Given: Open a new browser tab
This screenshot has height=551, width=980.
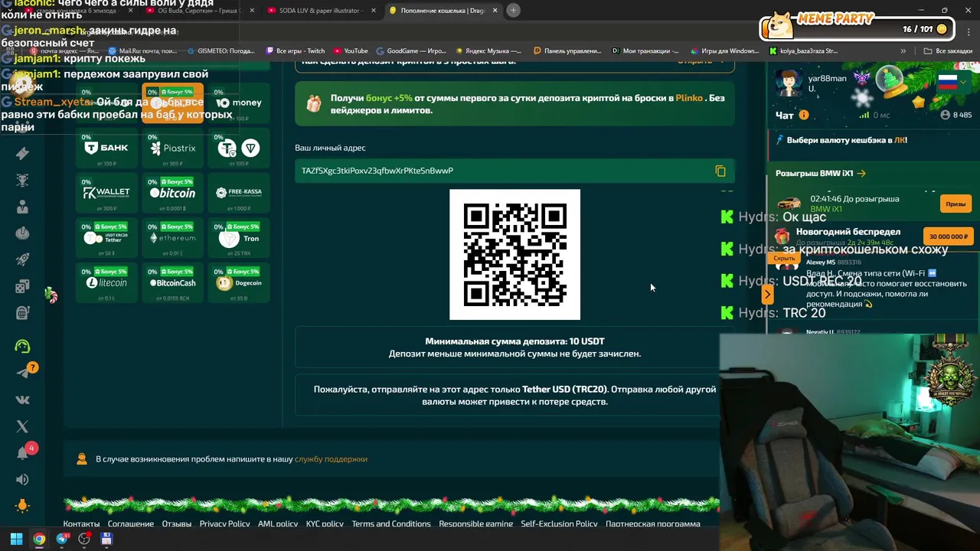Looking at the screenshot, I should tap(513, 10).
